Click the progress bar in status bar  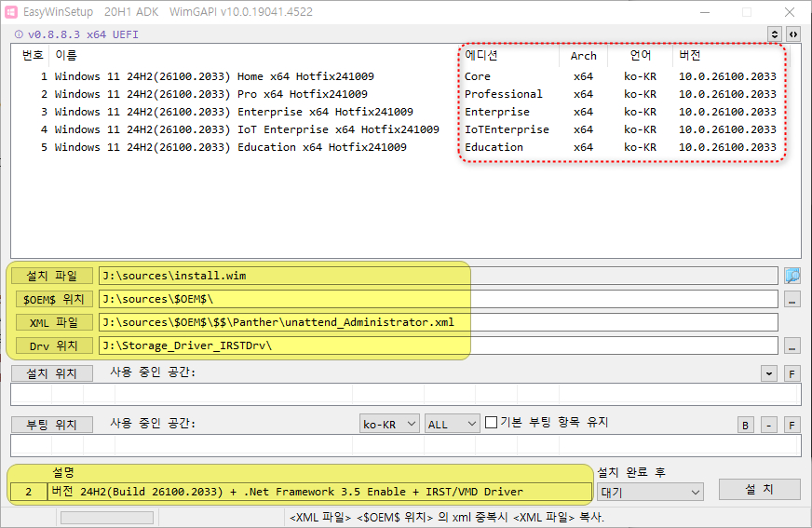[x=107, y=518]
